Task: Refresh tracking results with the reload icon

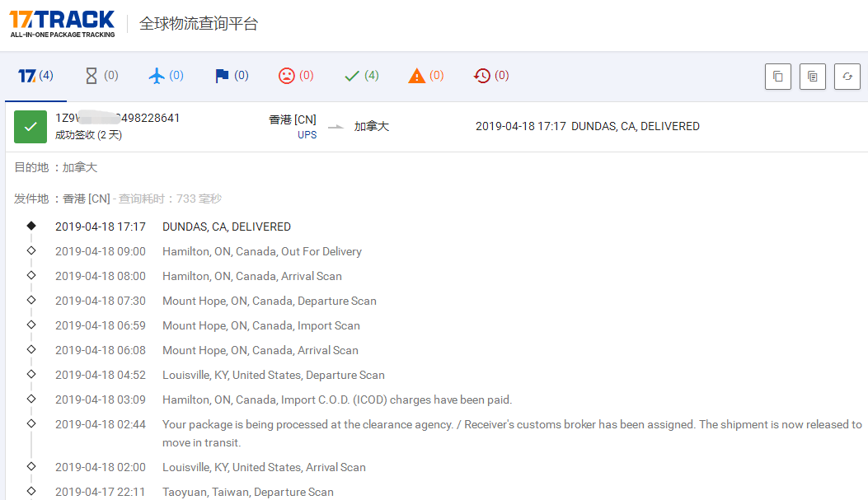Action: pyautogui.click(x=847, y=77)
